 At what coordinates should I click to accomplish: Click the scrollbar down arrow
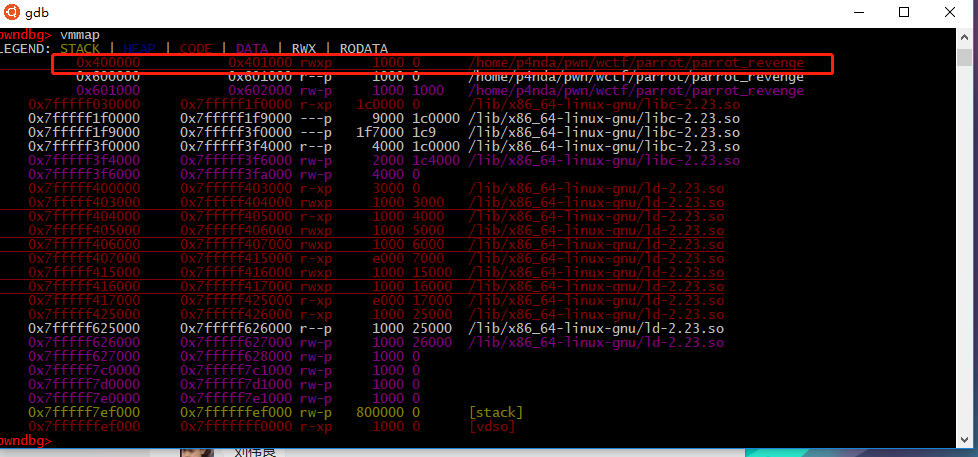964,439
